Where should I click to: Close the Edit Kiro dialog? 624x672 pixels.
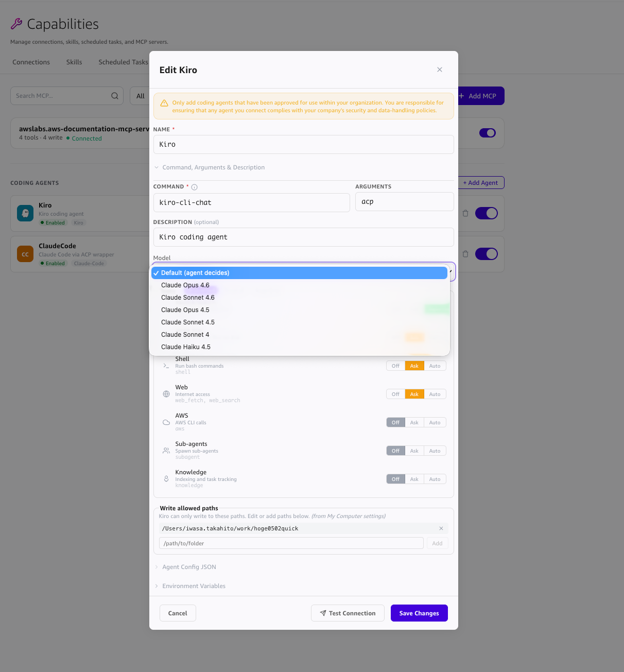point(440,70)
